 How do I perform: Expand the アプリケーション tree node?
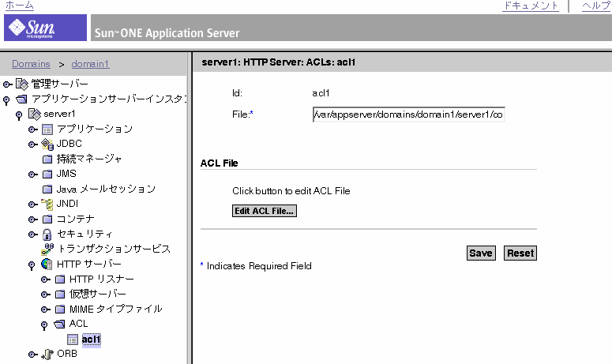(33, 129)
